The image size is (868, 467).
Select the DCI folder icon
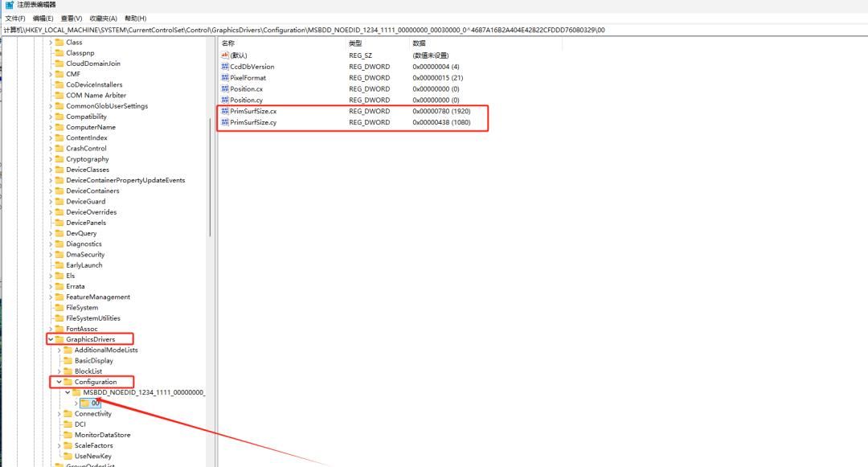(x=68, y=424)
